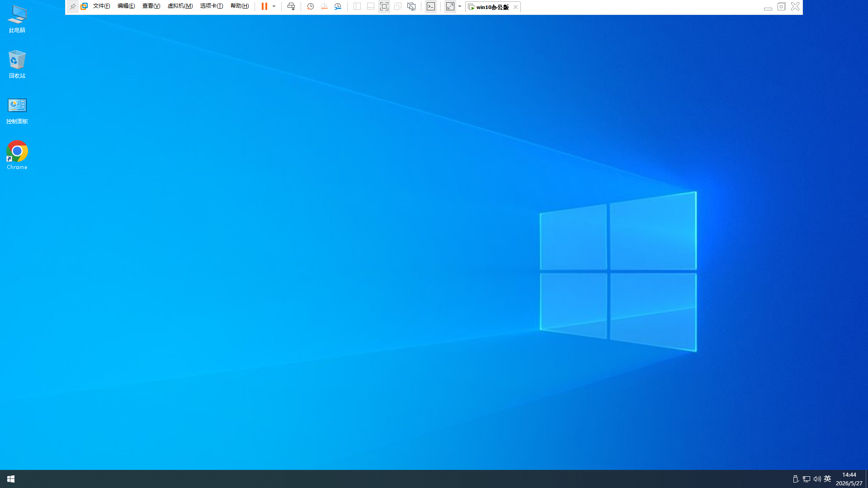Click the Unity mode icon
Screen dimensions: 868x488
(x=398, y=6)
